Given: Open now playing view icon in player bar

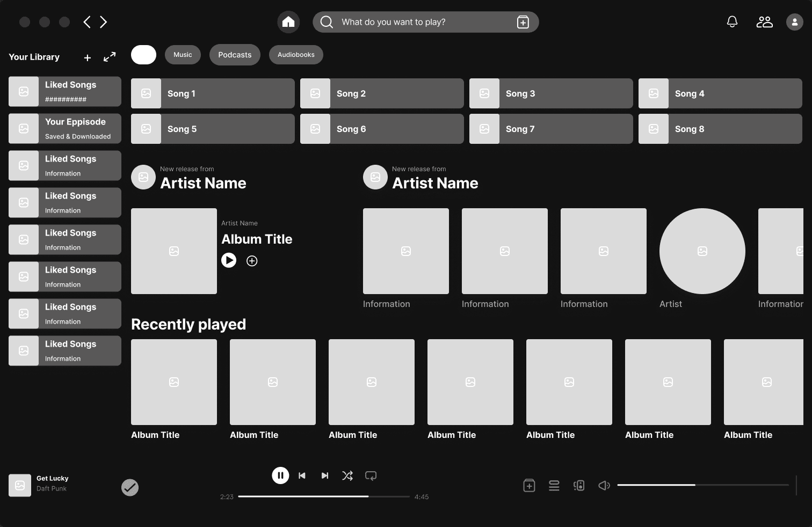Looking at the screenshot, I should point(529,485).
